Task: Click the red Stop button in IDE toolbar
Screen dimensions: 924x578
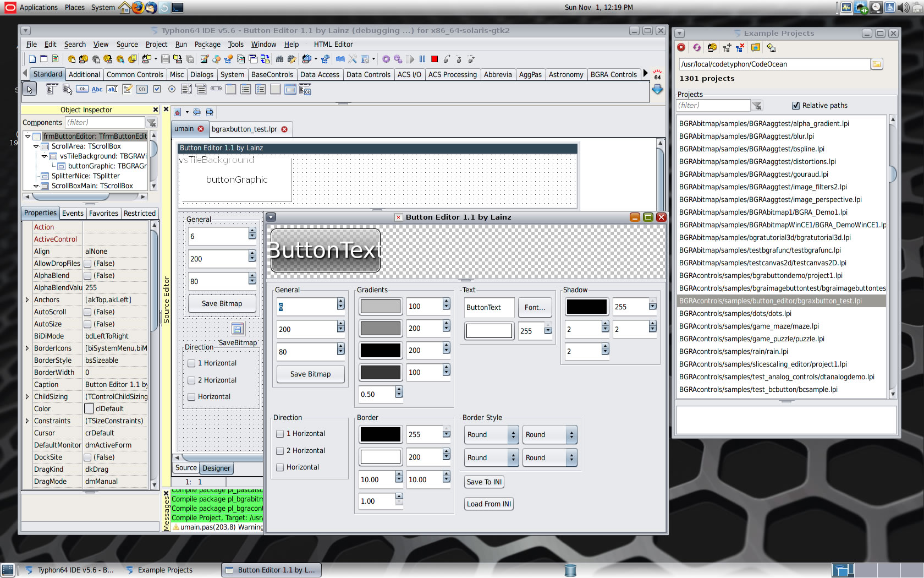Action: point(435,59)
